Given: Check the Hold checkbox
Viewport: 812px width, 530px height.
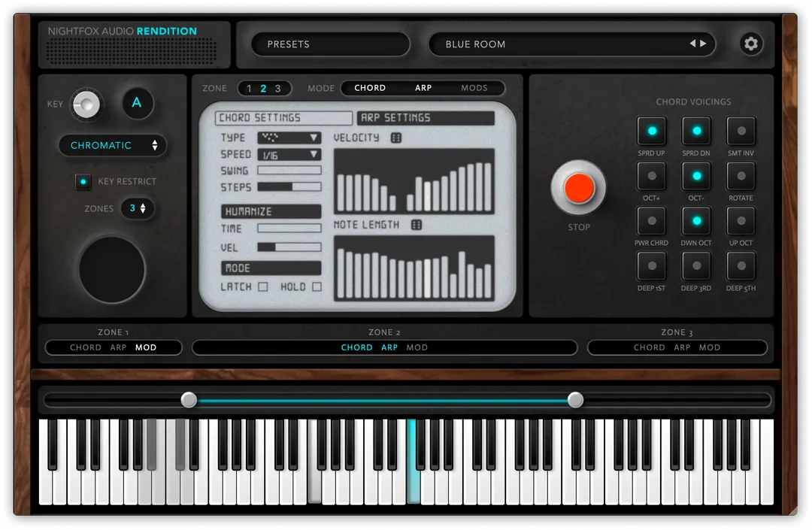Looking at the screenshot, I should tap(317, 286).
